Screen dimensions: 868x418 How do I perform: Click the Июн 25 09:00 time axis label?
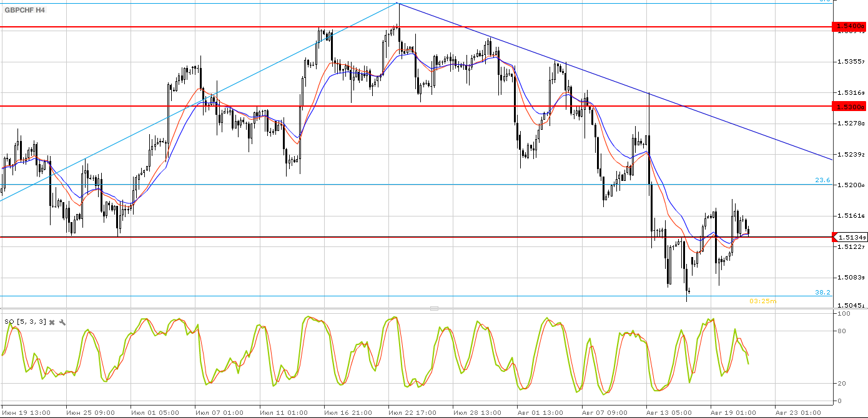tap(90, 412)
